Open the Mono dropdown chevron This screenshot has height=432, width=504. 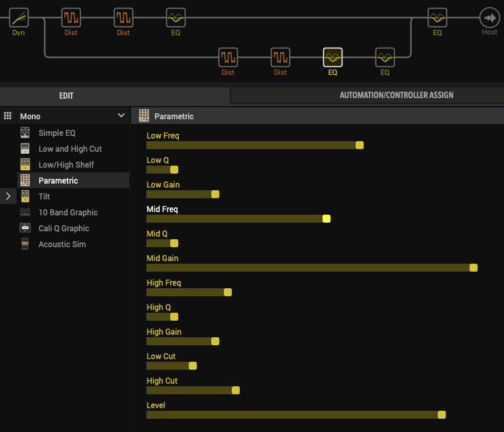pyautogui.click(x=121, y=116)
